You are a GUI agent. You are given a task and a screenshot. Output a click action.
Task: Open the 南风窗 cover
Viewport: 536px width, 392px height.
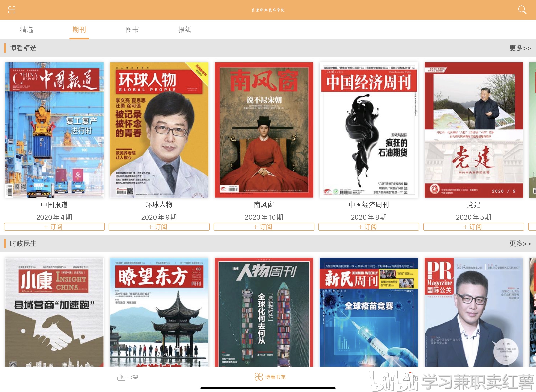264,130
